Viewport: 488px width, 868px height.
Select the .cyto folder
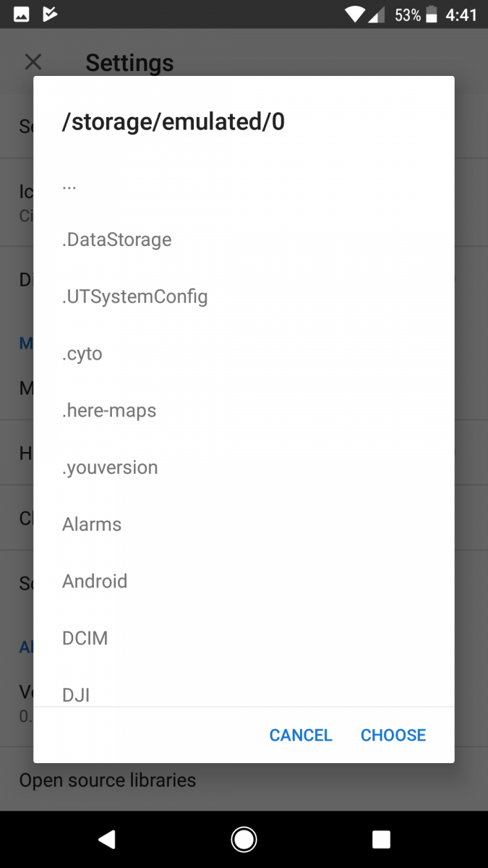coord(82,354)
